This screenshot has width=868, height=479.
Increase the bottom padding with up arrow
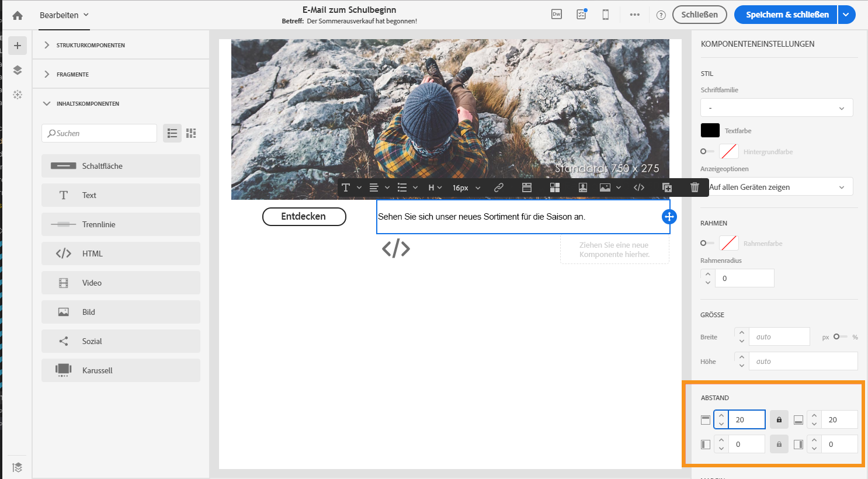814,415
